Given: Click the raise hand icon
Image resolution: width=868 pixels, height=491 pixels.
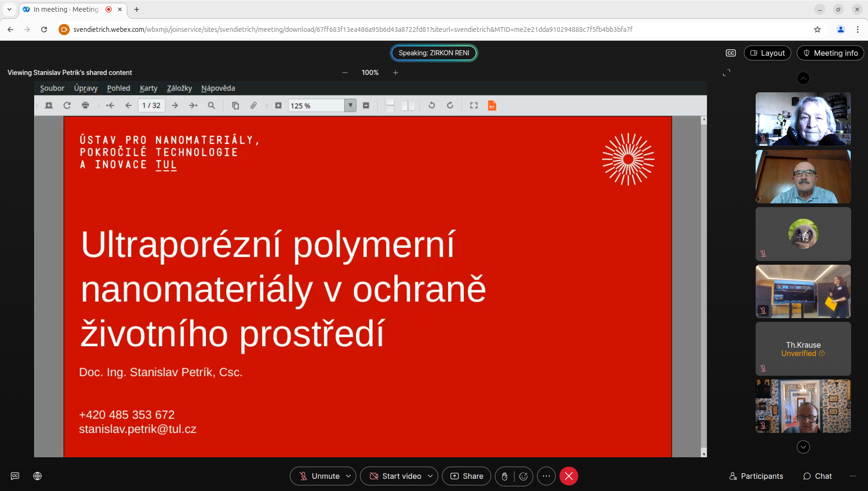Looking at the screenshot, I should pyautogui.click(x=504, y=476).
